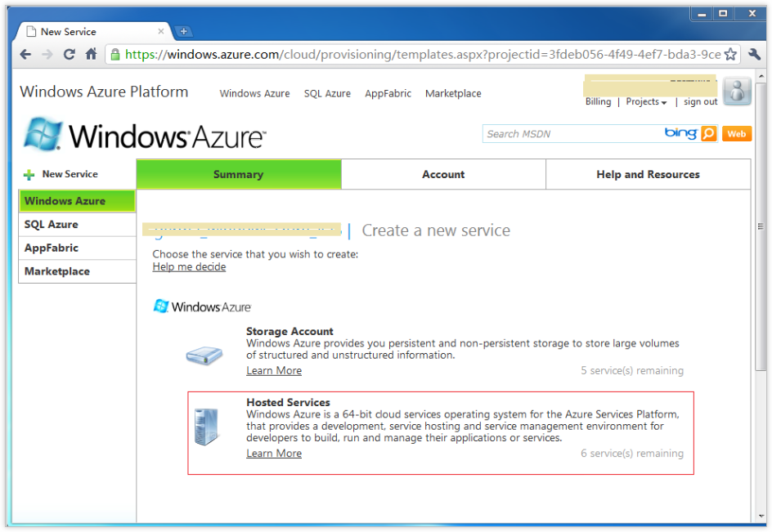Click the vertical scrollbar thumb
This screenshot has width=772, height=532.
tap(761, 226)
